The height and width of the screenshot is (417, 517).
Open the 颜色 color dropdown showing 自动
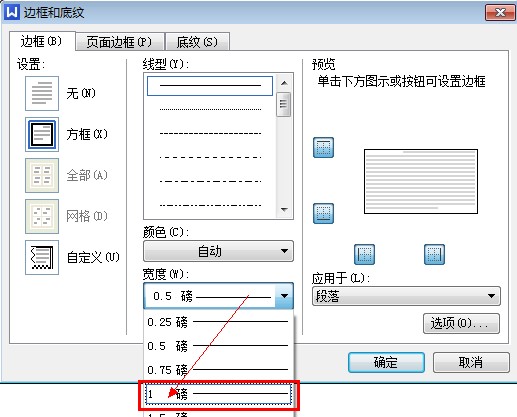pyautogui.click(x=218, y=251)
